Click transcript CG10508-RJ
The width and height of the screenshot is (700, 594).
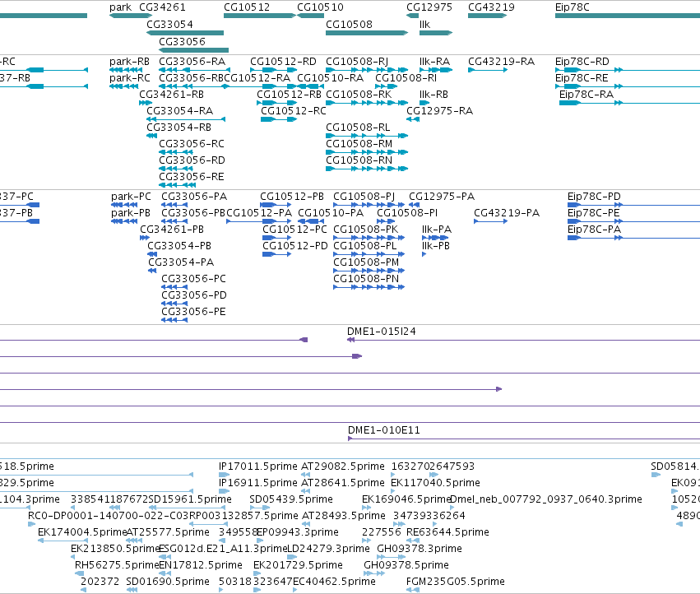click(x=357, y=61)
